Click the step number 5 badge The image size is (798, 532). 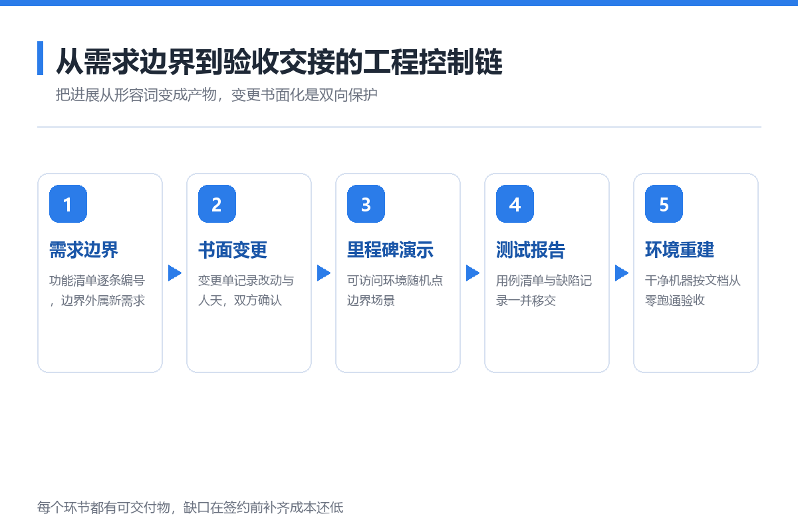pos(664,204)
